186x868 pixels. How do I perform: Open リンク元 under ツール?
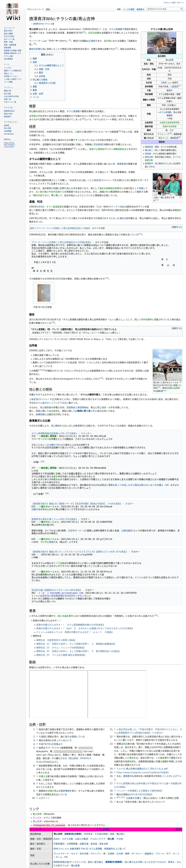click(x=7, y=68)
